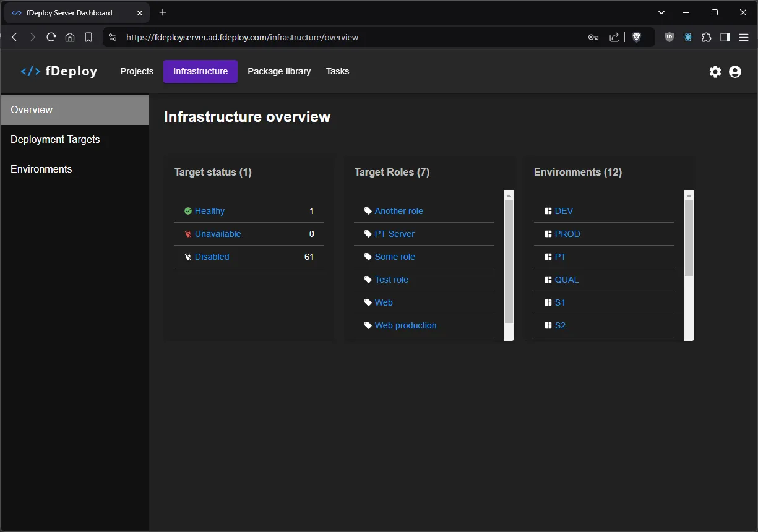The height and width of the screenshot is (532, 758).
Task: Open the Test role link
Action: [391, 280]
